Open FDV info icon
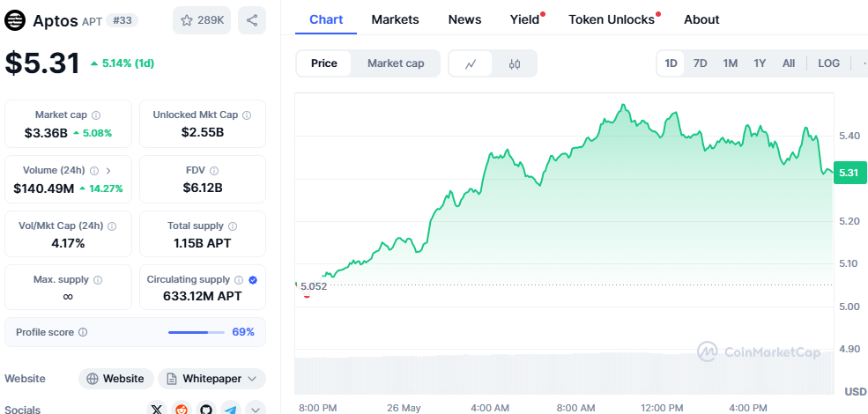868x414 pixels. (214, 171)
